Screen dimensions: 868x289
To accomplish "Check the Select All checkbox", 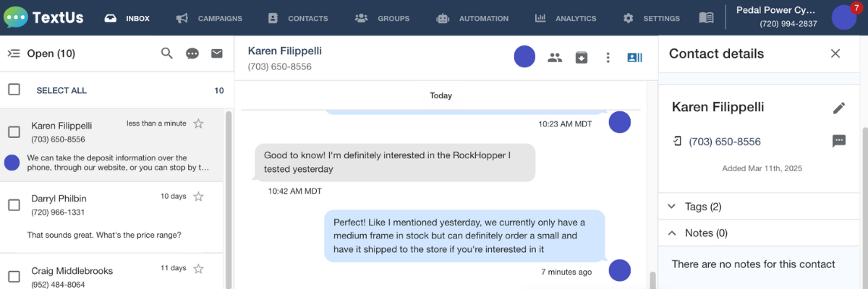I will click(14, 90).
